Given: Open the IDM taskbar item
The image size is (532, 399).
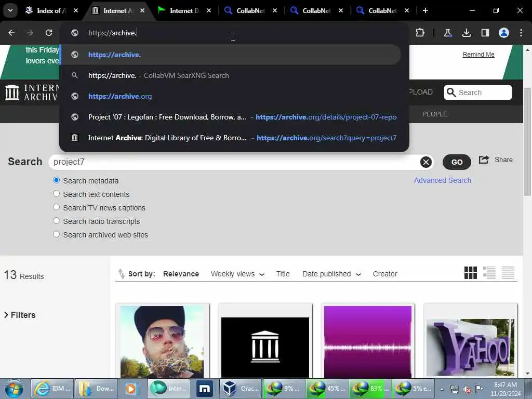Looking at the screenshot, I should pyautogui.click(x=52, y=389).
